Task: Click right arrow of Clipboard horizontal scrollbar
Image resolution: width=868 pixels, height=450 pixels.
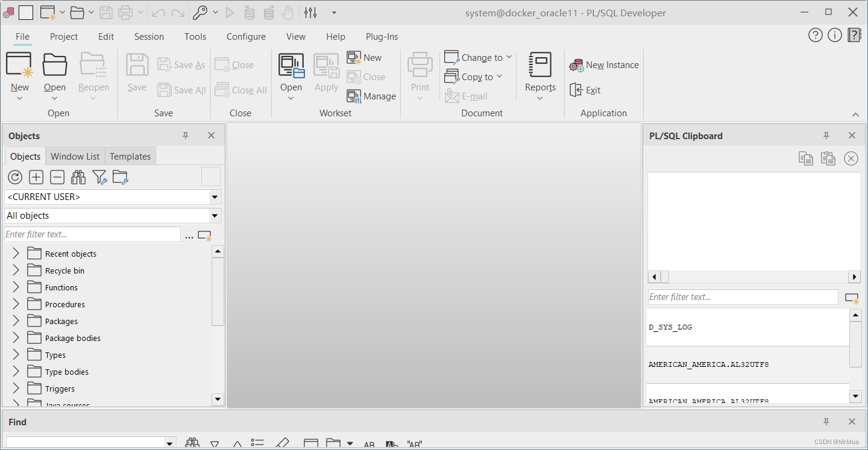Action: point(854,277)
